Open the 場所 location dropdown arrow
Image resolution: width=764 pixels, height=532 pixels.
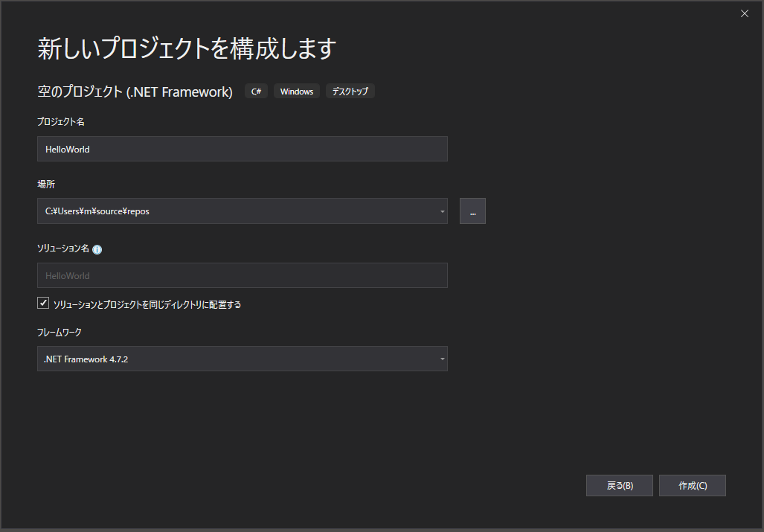[442, 211]
